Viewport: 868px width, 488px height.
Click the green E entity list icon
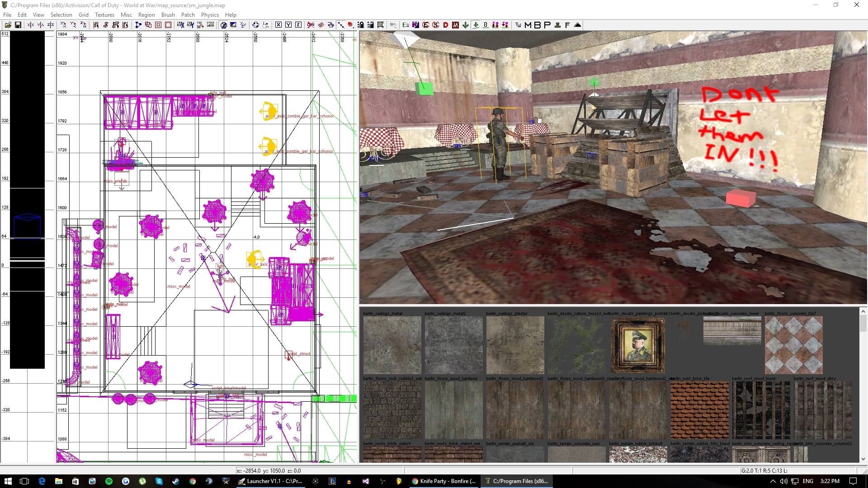(x=406, y=25)
